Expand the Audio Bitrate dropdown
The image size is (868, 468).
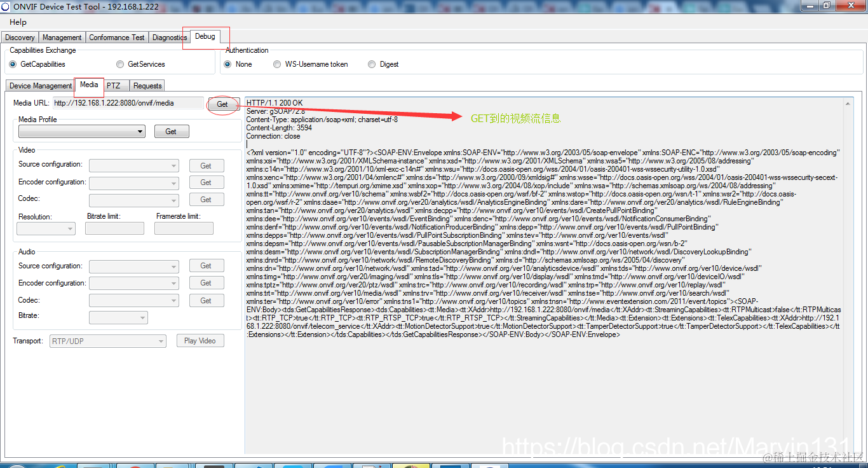pyautogui.click(x=118, y=317)
